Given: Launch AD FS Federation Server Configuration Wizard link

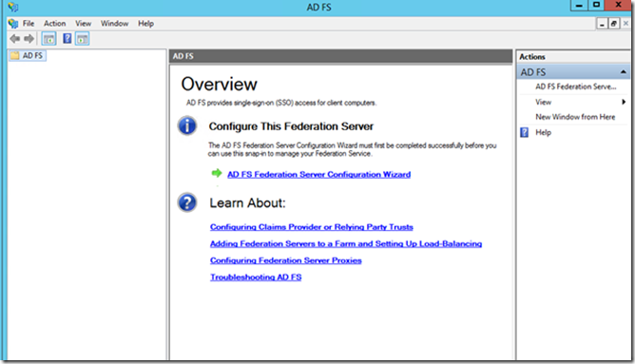Looking at the screenshot, I should (319, 175).
